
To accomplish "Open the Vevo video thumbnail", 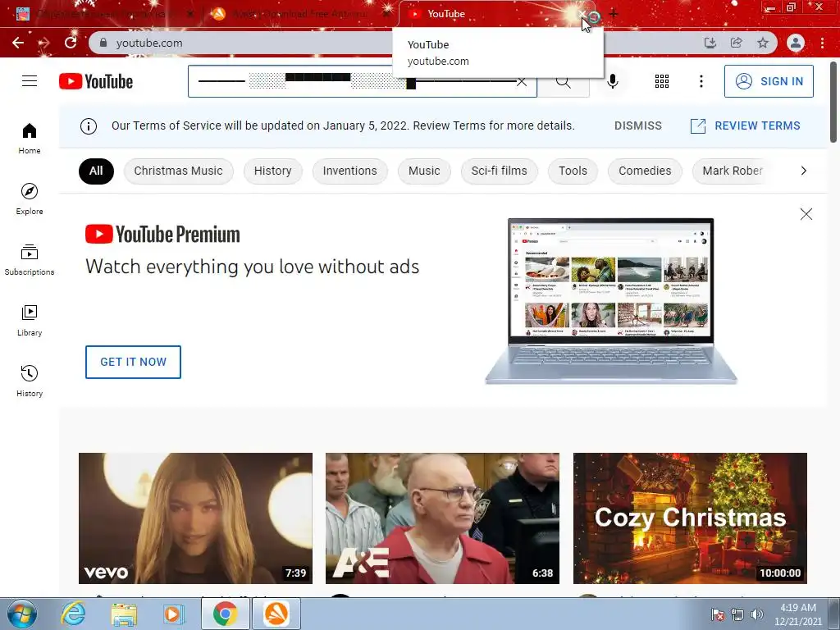I will pyautogui.click(x=195, y=518).
